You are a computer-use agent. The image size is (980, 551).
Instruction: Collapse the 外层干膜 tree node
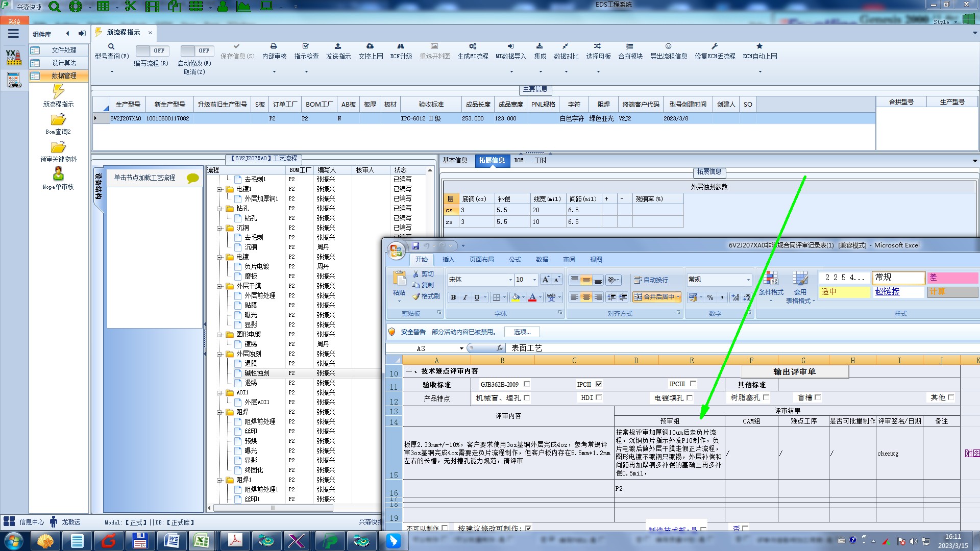[x=219, y=286]
